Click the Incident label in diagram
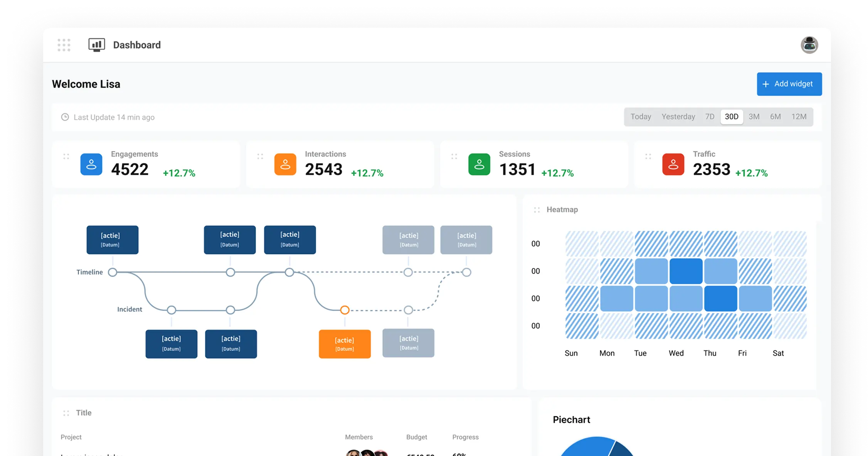 130,309
